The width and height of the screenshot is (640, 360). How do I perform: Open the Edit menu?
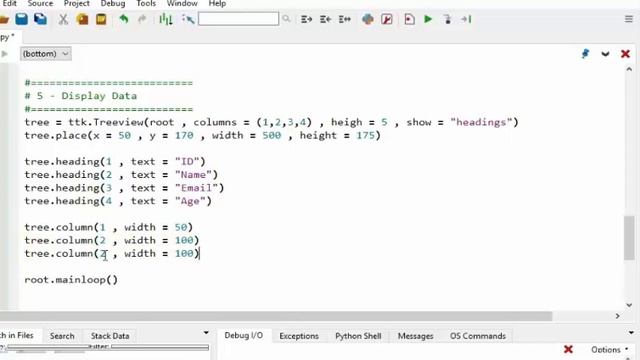(9, 4)
